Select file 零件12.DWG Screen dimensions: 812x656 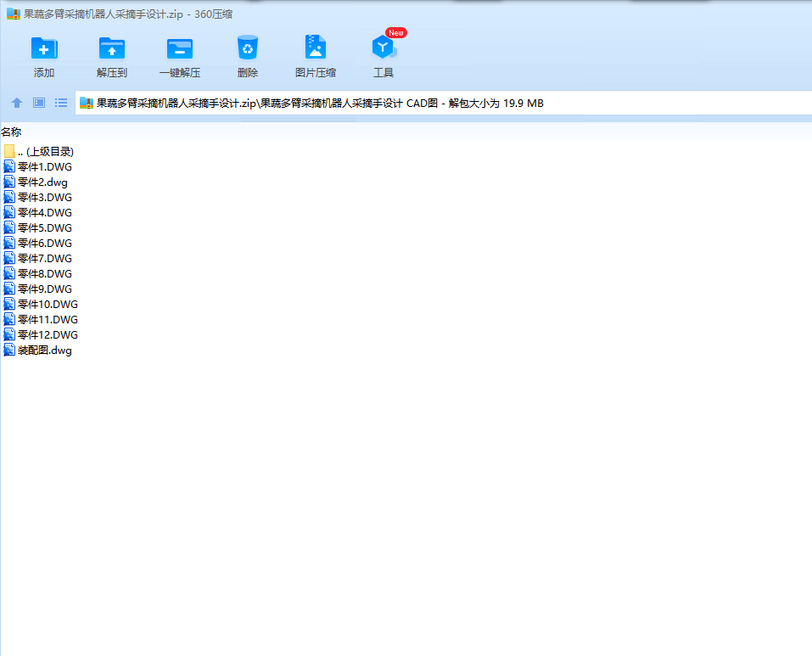[x=42, y=335]
